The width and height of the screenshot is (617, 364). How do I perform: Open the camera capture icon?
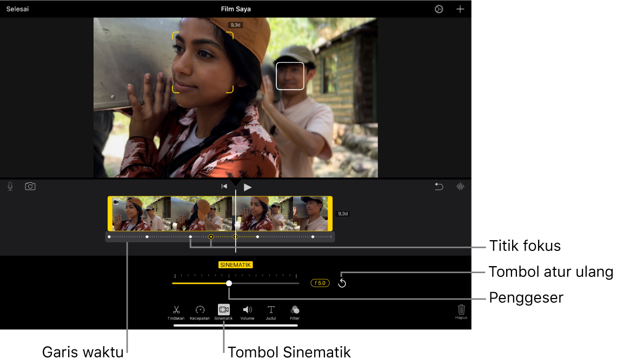pyautogui.click(x=30, y=186)
